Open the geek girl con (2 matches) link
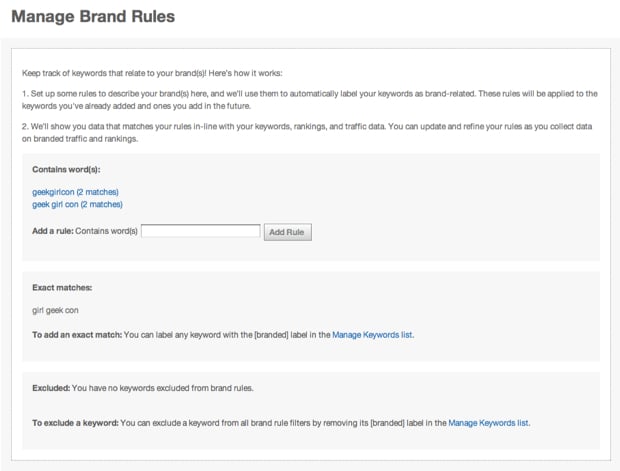This screenshot has width=620, height=471. 77,204
